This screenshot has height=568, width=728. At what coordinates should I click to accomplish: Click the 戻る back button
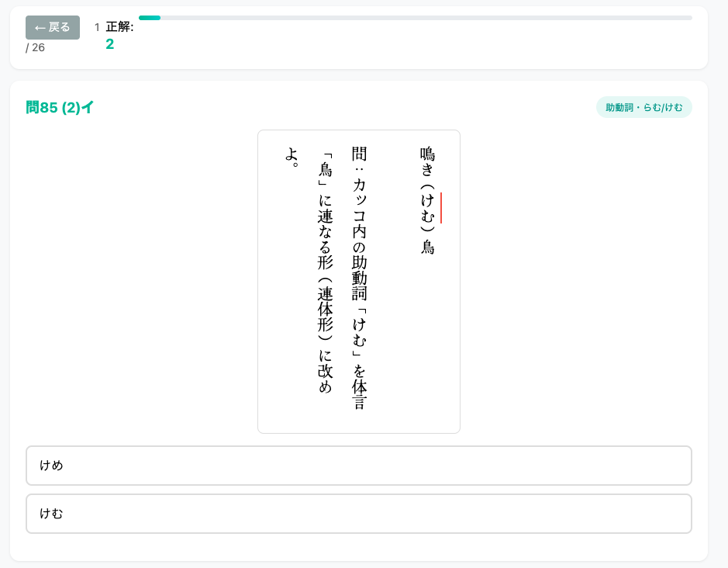(53, 27)
